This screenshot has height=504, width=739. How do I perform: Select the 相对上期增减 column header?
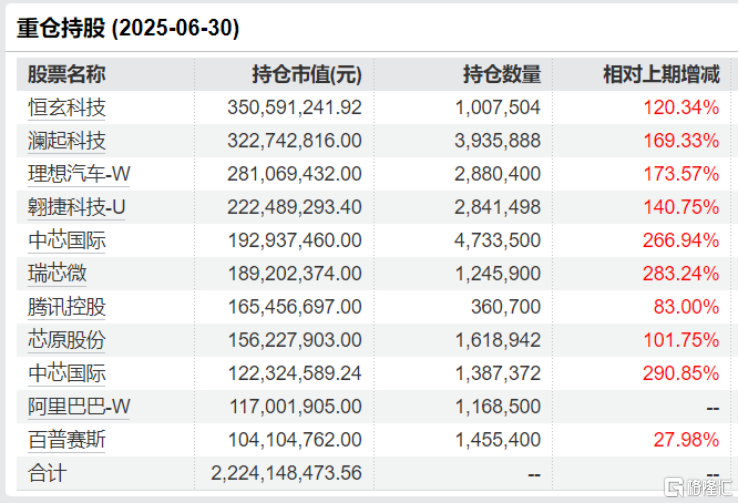(x=661, y=74)
